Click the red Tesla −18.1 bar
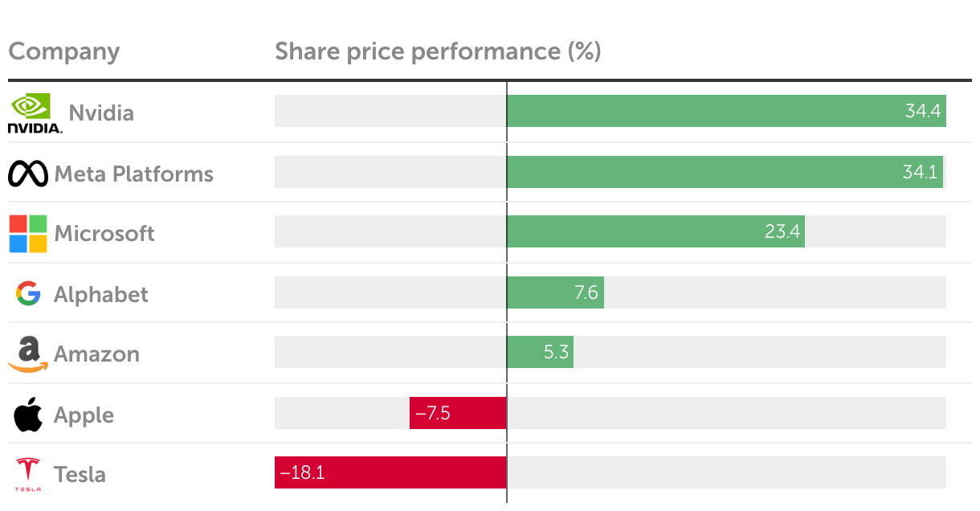Image resolution: width=980 pixels, height=511 pixels. tap(390, 472)
